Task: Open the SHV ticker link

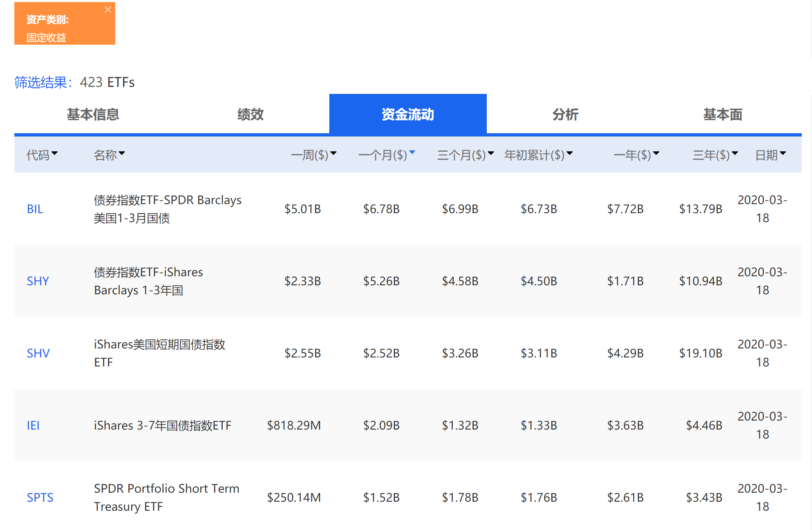Action: (x=38, y=353)
